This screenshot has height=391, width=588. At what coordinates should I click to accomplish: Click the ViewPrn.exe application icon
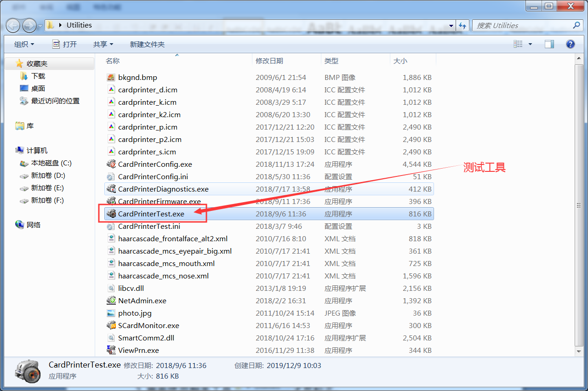(x=111, y=350)
